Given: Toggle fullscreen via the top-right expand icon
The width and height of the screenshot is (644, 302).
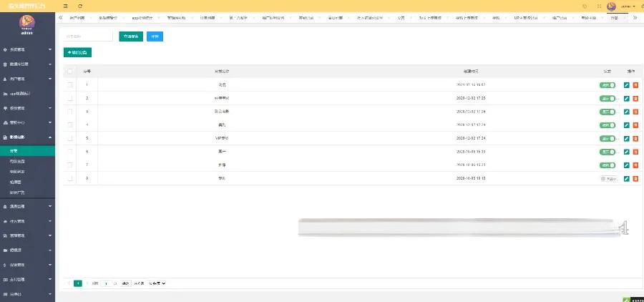Looking at the screenshot, I should pyautogui.click(x=599, y=6).
